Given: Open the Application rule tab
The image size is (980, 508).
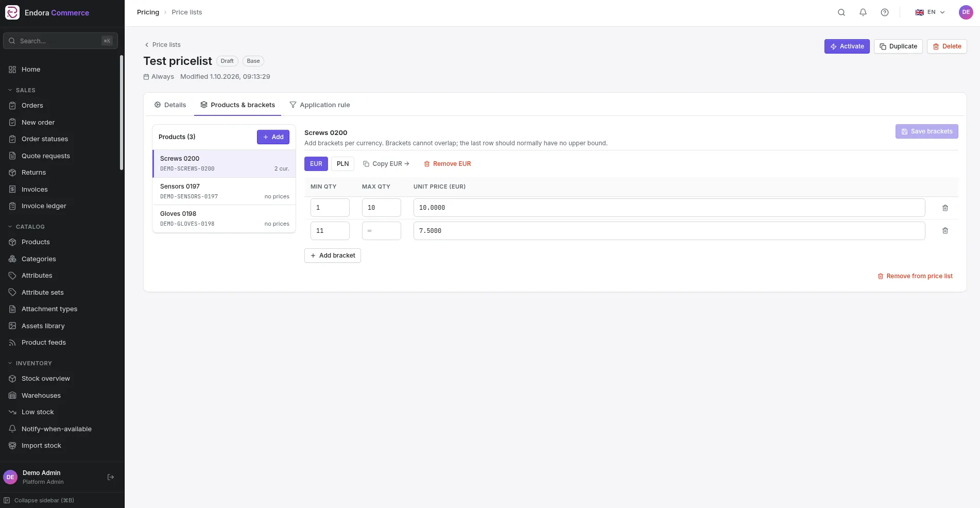Looking at the screenshot, I should (x=320, y=105).
